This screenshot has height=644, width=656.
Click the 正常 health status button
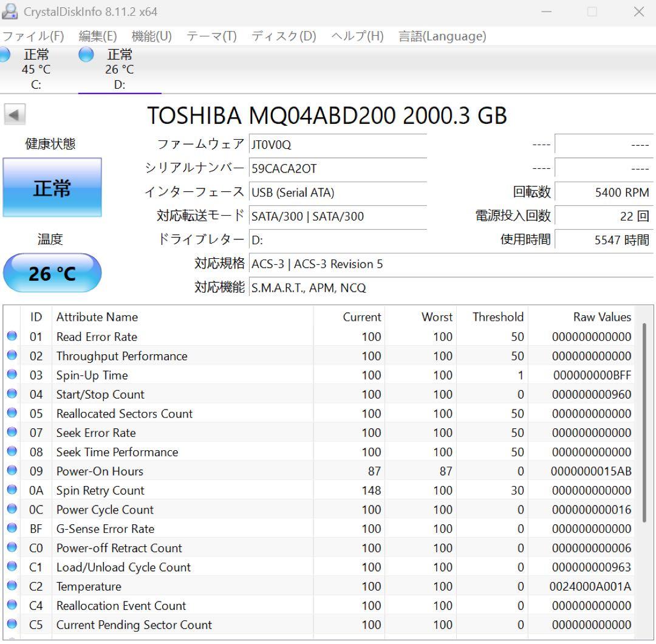pos(52,188)
